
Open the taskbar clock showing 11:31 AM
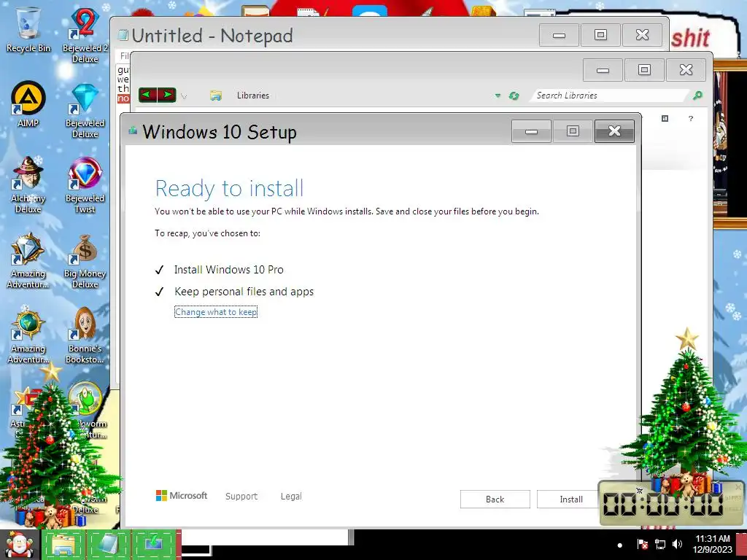(x=712, y=544)
